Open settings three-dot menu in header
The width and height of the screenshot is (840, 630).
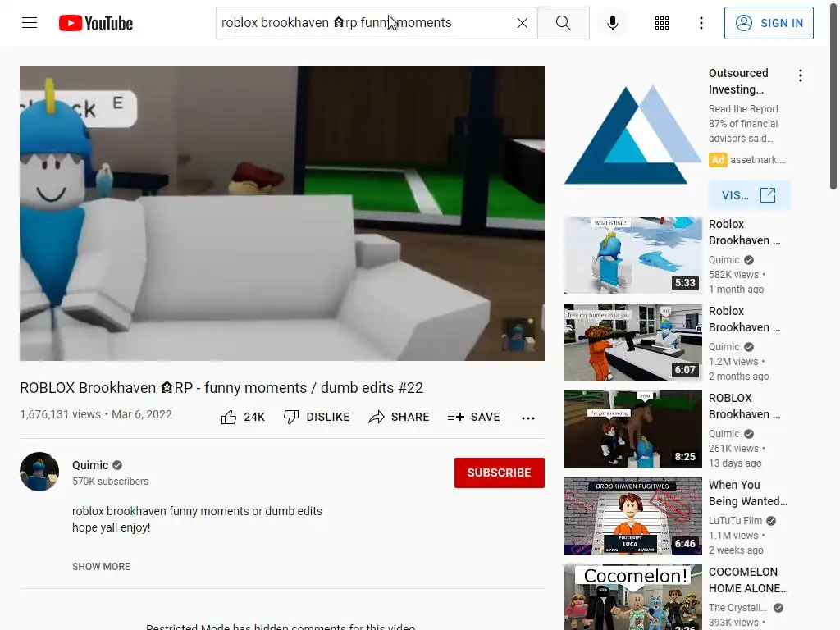coord(701,23)
